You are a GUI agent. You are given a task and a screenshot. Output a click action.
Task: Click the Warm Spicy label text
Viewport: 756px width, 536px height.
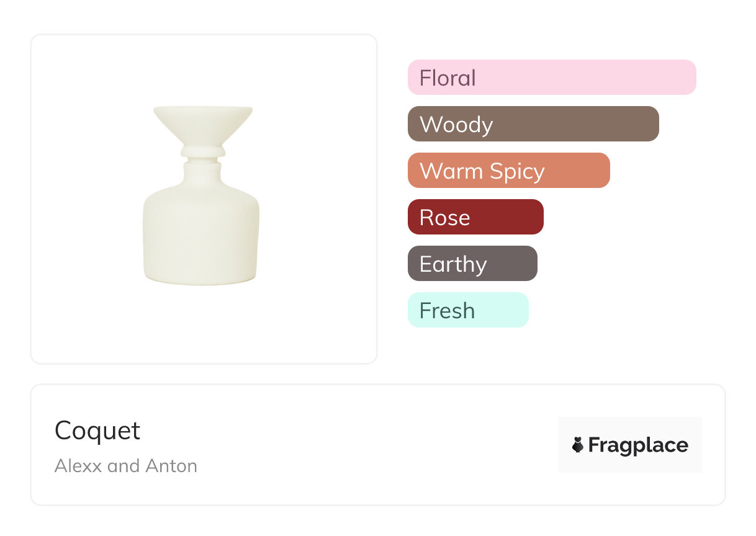coord(482,171)
